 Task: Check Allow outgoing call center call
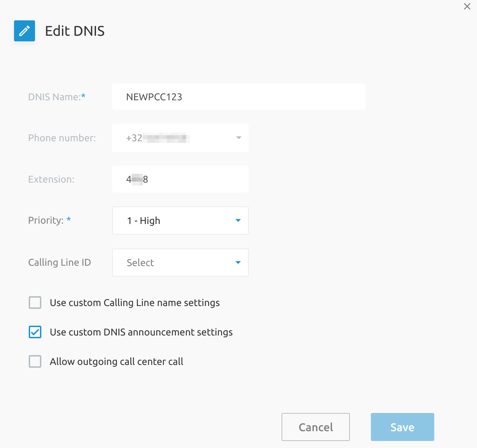click(35, 361)
